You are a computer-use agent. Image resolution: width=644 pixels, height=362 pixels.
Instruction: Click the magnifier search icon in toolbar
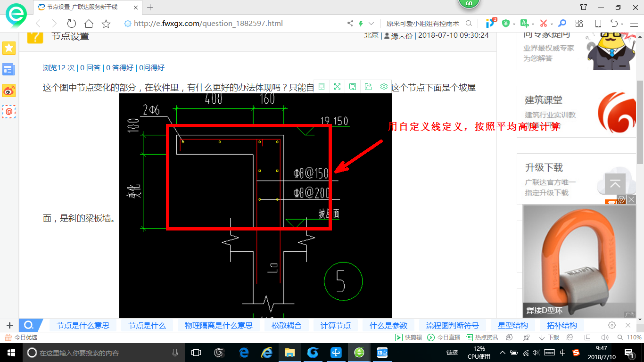pos(469,24)
